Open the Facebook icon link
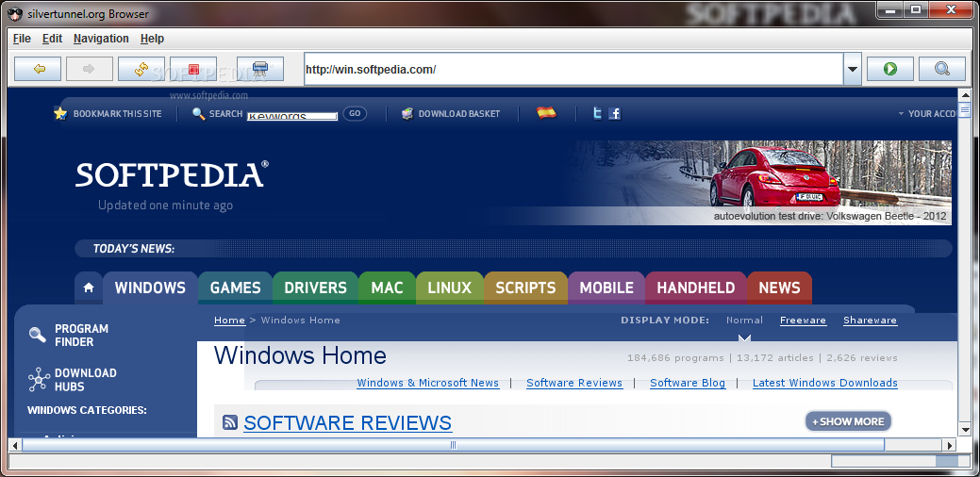Viewport: 980px width, 477px height. pyautogui.click(x=615, y=114)
